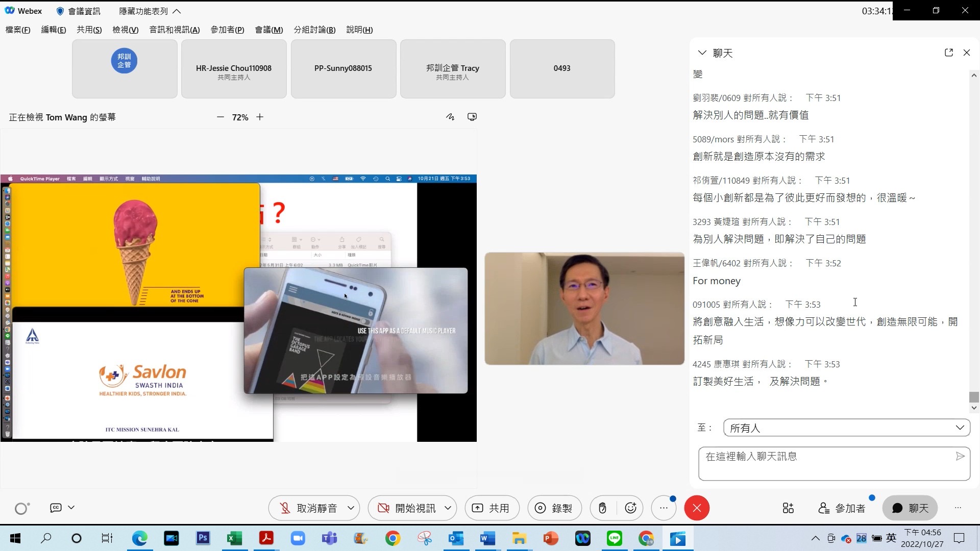Click the 錄製 record button

click(554, 508)
